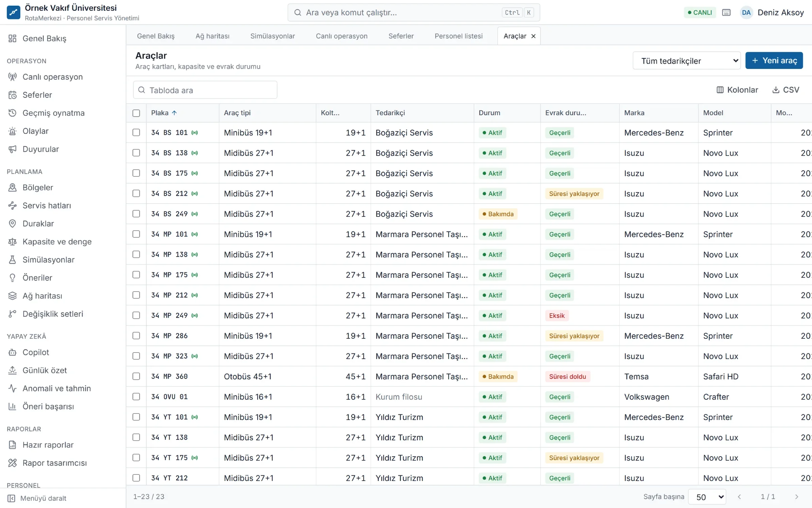The height and width of the screenshot is (508, 812).
Task: Open Bölgeler in the planning section
Action: coord(63,188)
